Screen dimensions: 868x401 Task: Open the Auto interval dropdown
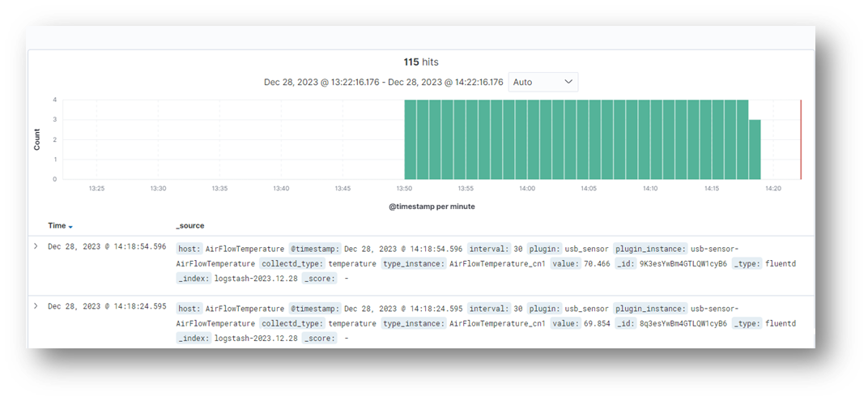(543, 82)
